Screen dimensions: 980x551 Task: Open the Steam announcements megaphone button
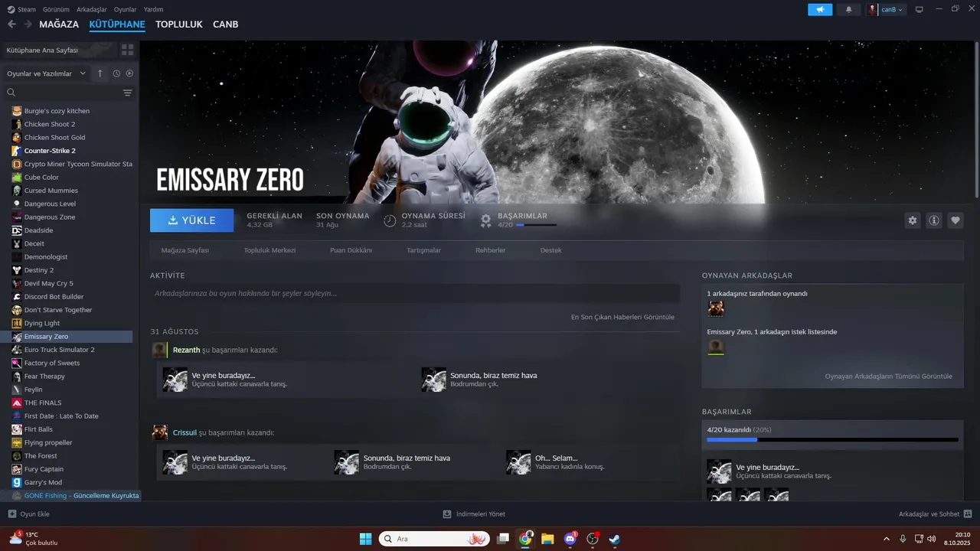(x=819, y=10)
